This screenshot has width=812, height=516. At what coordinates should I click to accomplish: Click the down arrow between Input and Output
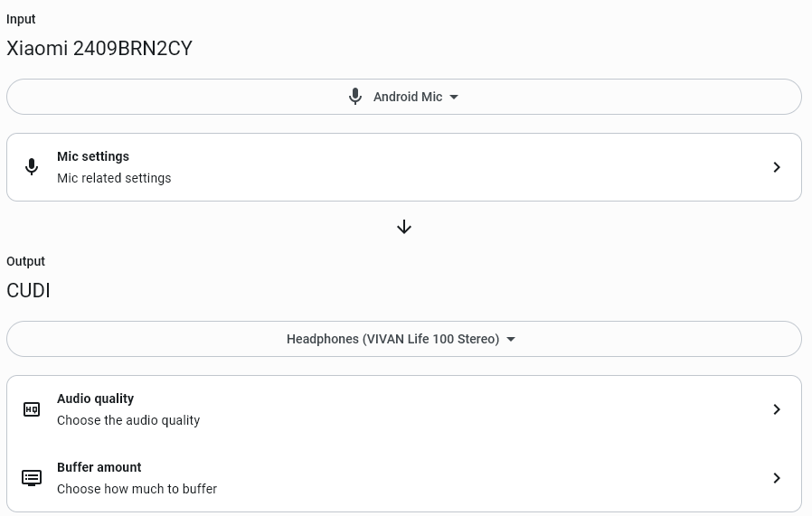(404, 227)
